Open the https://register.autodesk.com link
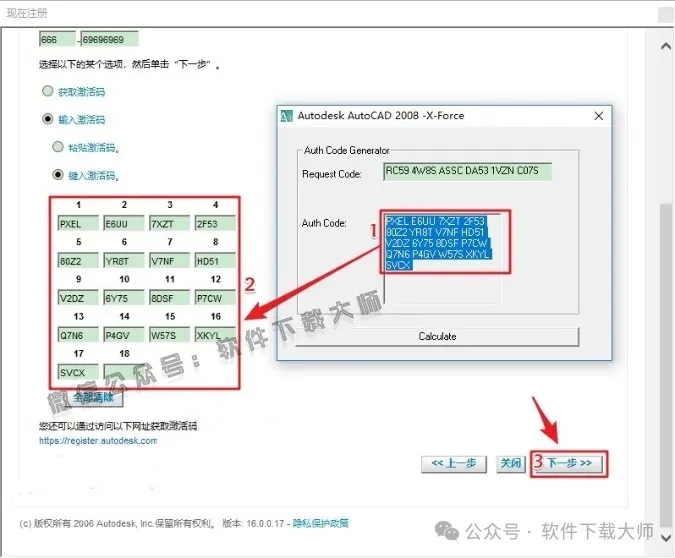Viewport: 675px width, 558px height. point(98,440)
